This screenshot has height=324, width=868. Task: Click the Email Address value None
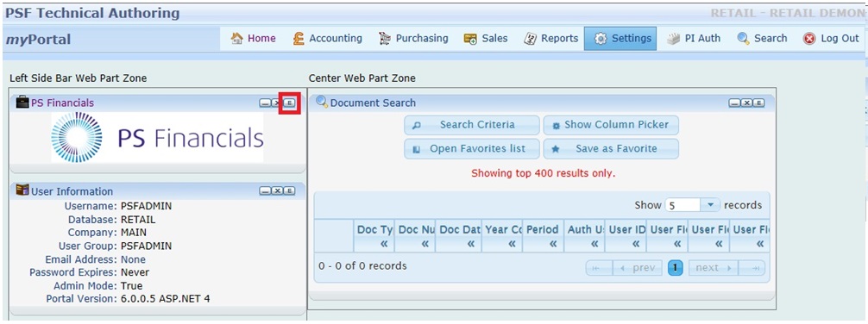click(x=133, y=259)
